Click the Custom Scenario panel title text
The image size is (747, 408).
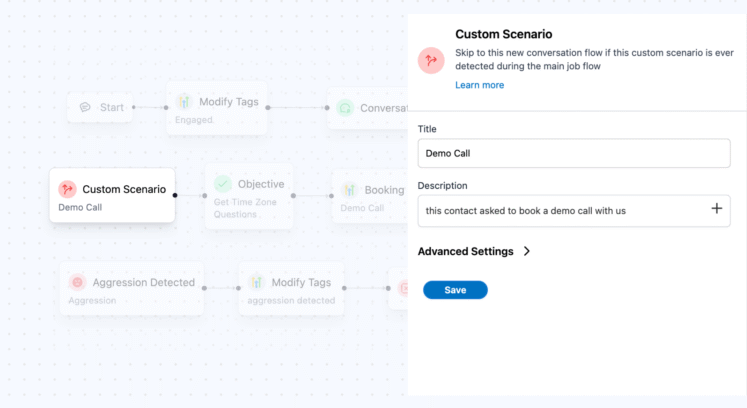click(504, 34)
